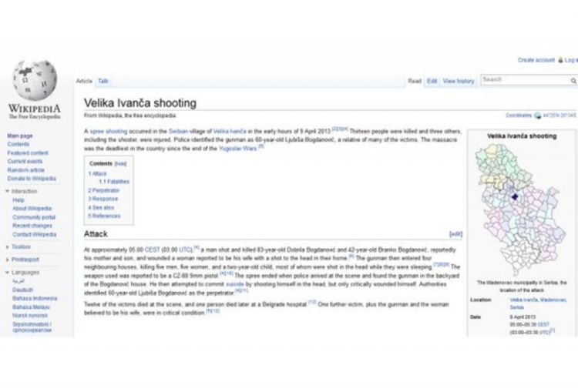The height and width of the screenshot is (392, 578).
Task: Expand the Toolbox sidebar section
Action: click(7, 247)
